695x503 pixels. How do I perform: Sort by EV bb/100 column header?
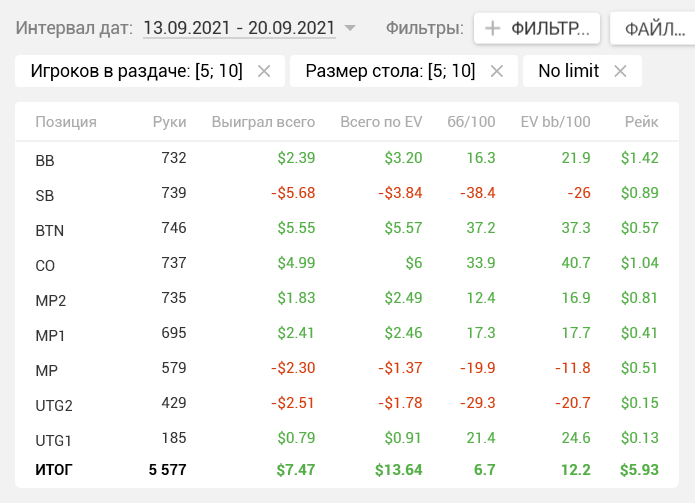555,122
